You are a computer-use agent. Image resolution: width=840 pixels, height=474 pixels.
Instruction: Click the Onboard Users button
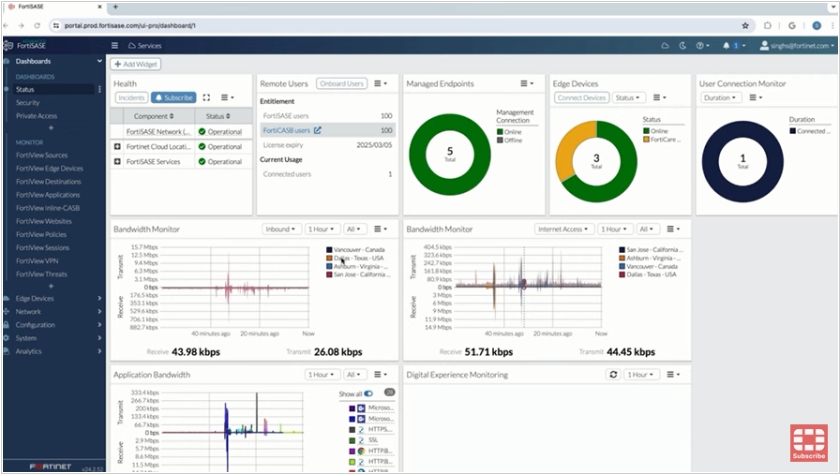tap(342, 84)
